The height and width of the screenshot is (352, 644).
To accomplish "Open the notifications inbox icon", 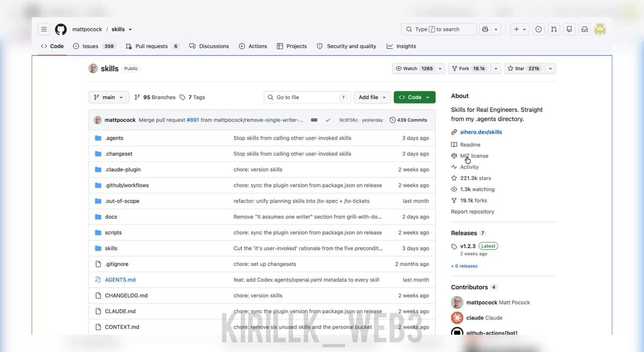I will point(584,29).
